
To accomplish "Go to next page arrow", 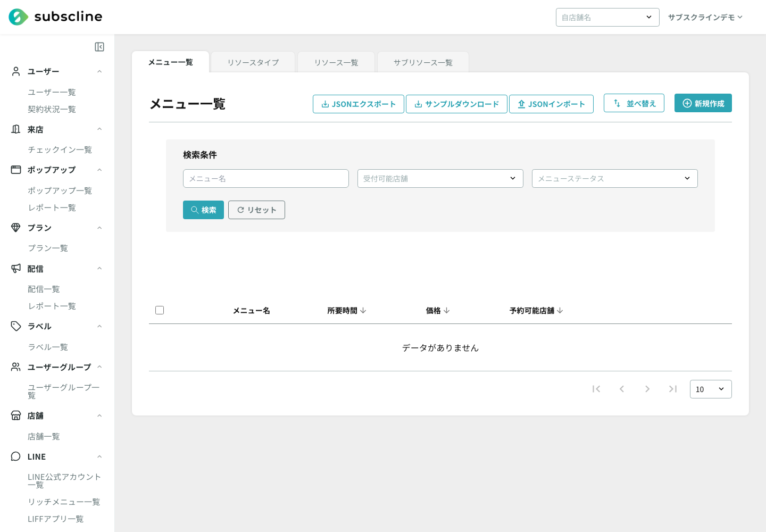I will pos(647,389).
